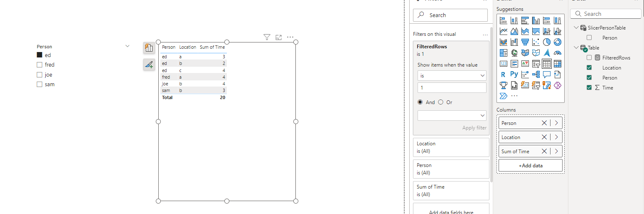The image size is (644, 214).
Task: Expand the Sum of Time field chevron
Action: point(556,151)
